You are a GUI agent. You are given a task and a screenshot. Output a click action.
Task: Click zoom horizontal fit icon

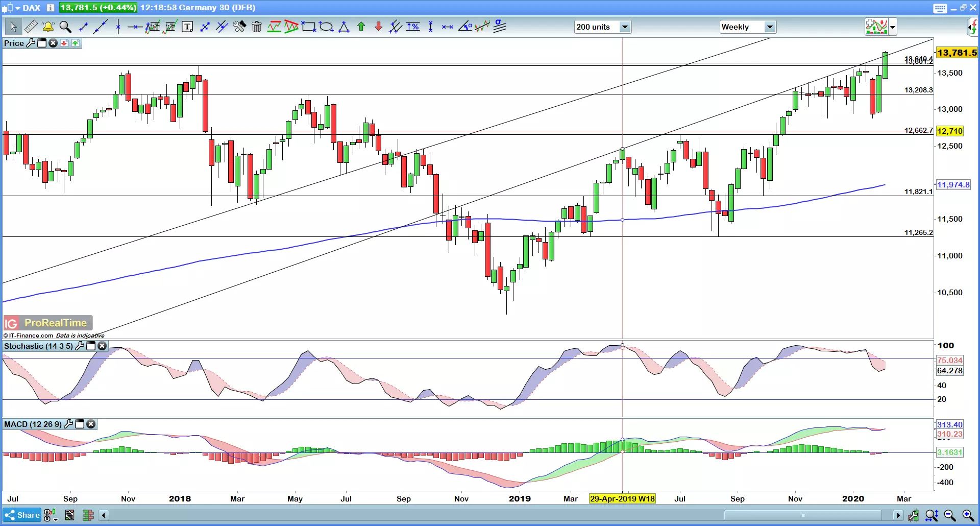coord(932,515)
